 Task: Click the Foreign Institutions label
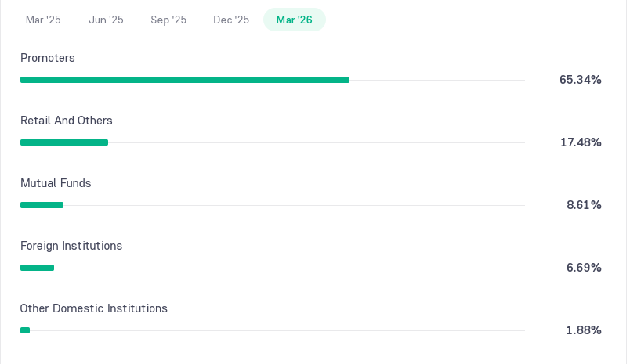[71, 246]
